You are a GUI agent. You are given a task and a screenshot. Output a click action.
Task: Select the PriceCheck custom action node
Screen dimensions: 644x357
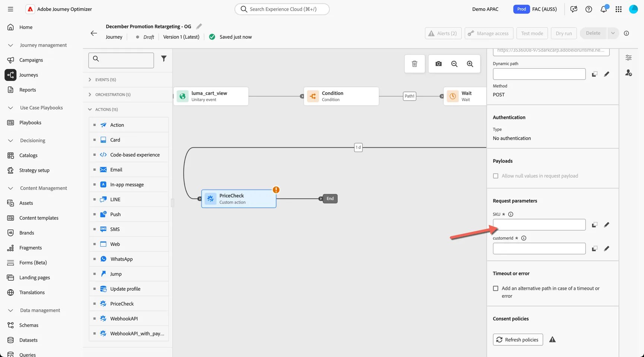(x=239, y=199)
